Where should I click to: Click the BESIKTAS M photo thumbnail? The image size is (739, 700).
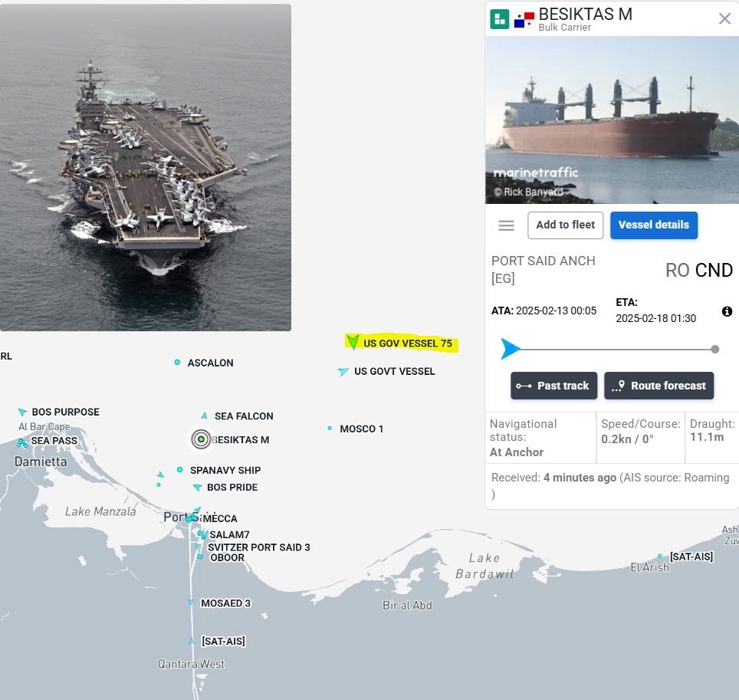point(611,119)
